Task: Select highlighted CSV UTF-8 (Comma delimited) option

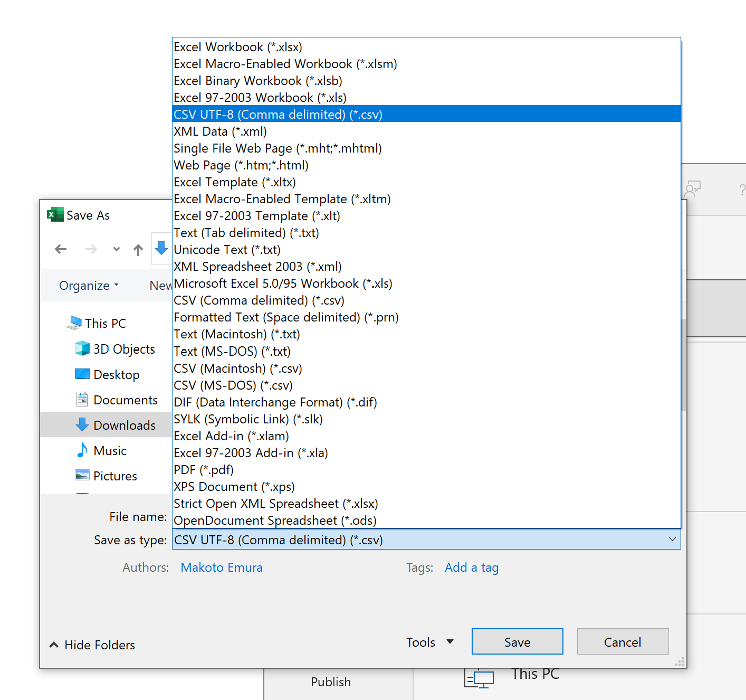Action: (x=426, y=114)
